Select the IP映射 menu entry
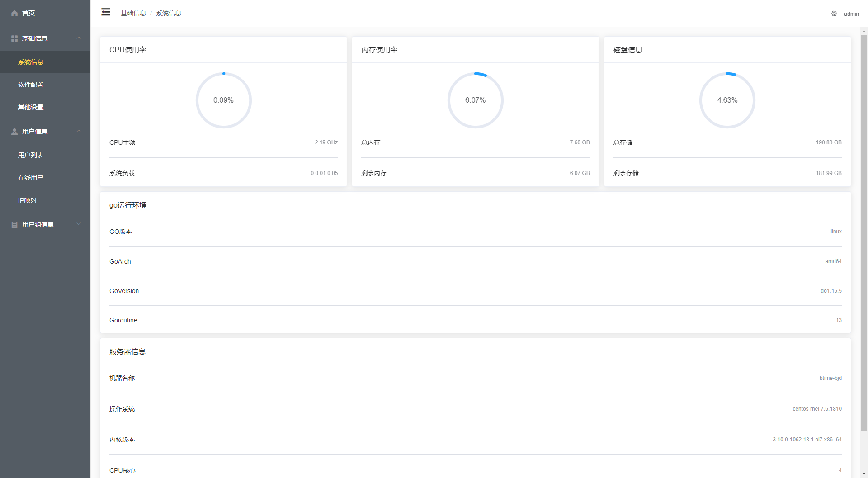This screenshot has width=868, height=478. (x=28, y=200)
